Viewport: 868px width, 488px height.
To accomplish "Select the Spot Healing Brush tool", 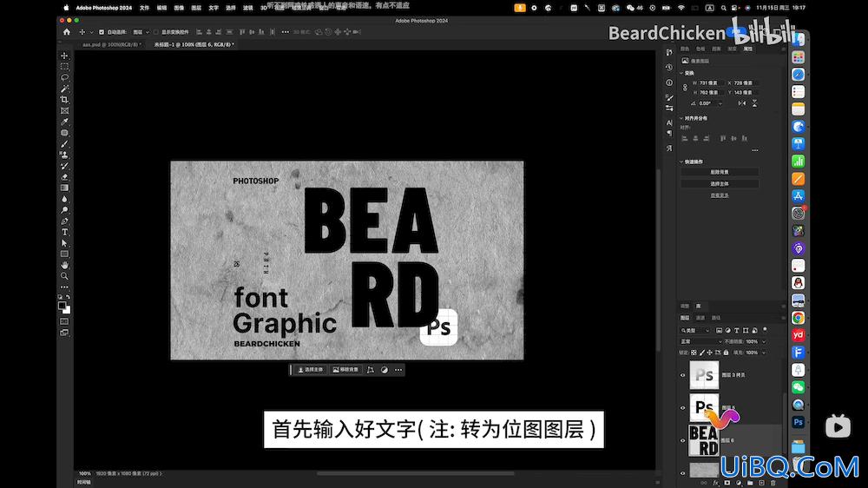I will click(64, 133).
